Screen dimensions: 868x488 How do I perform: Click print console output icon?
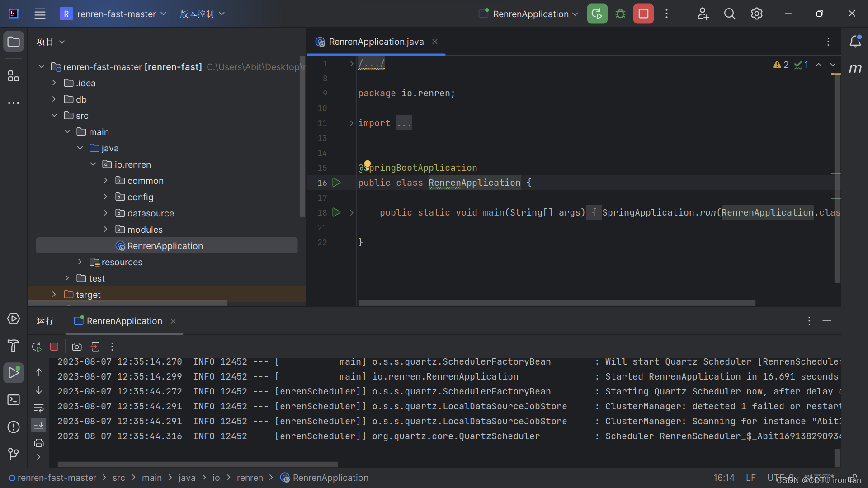[39, 442]
